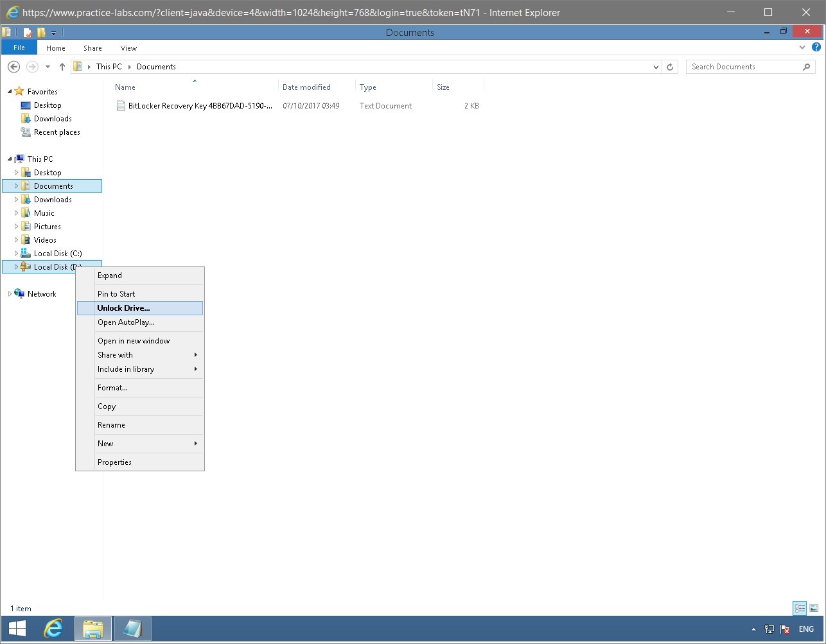Launch Internet Explorer from the taskbar

pos(54,629)
